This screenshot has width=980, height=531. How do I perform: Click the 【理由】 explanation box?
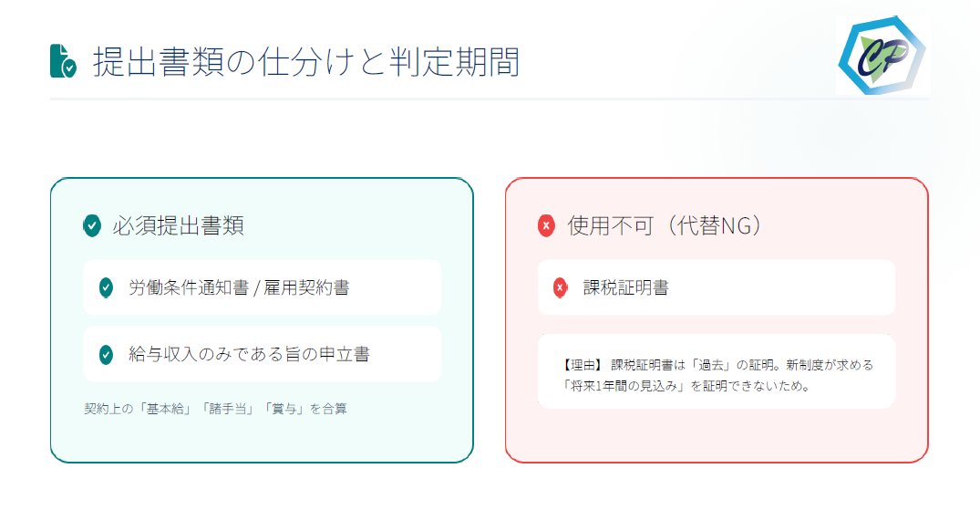[717, 371]
